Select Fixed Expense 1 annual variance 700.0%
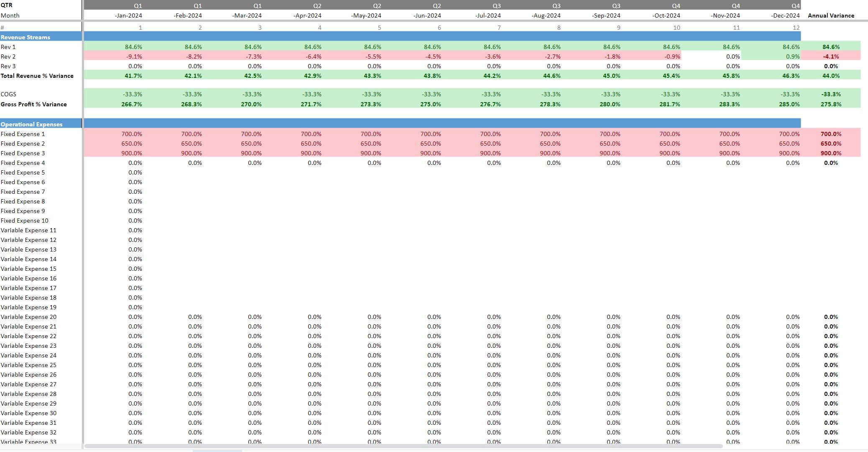This screenshot has width=868, height=452. [x=831, y=134]
